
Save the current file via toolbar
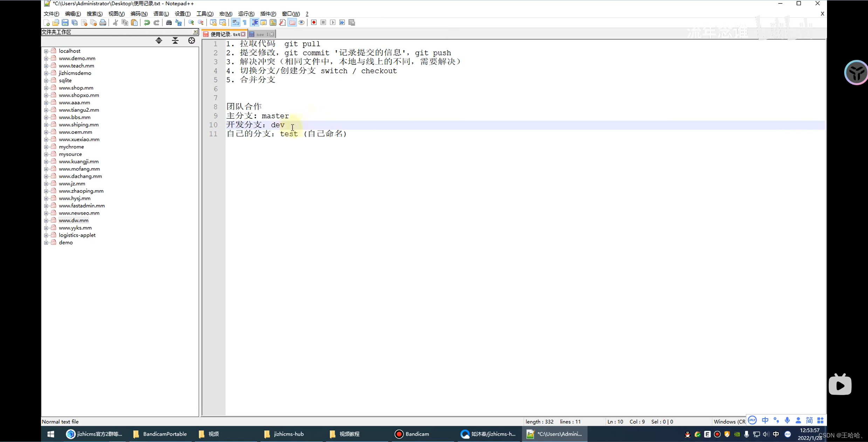[x=65, y=22]
